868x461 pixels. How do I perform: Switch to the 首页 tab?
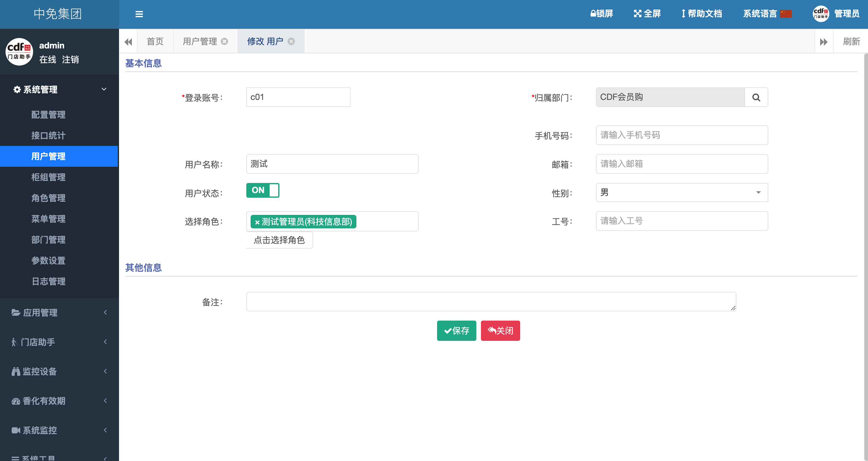click(x=155, y=41)
